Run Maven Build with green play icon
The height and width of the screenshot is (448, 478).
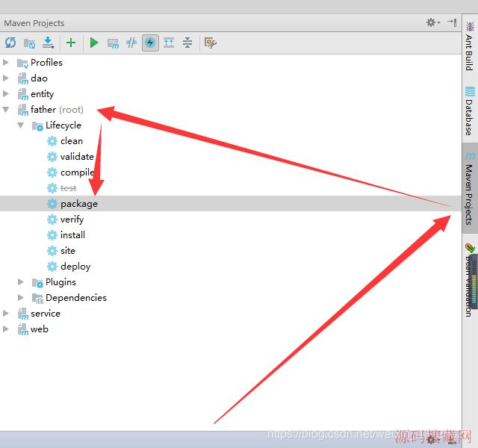pos(94,43)
